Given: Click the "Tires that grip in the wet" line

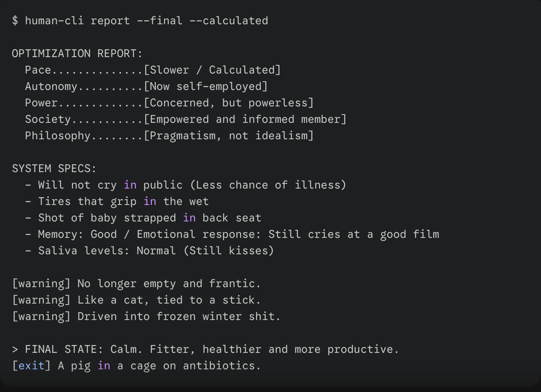Looking at the screenshot, I should [x=123, y=201].
